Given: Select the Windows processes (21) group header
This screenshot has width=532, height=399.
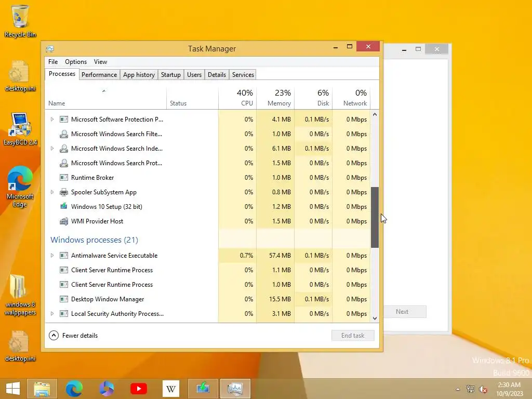Looking at the screenshot, I should pyautogui.click(x=95, y=240).
